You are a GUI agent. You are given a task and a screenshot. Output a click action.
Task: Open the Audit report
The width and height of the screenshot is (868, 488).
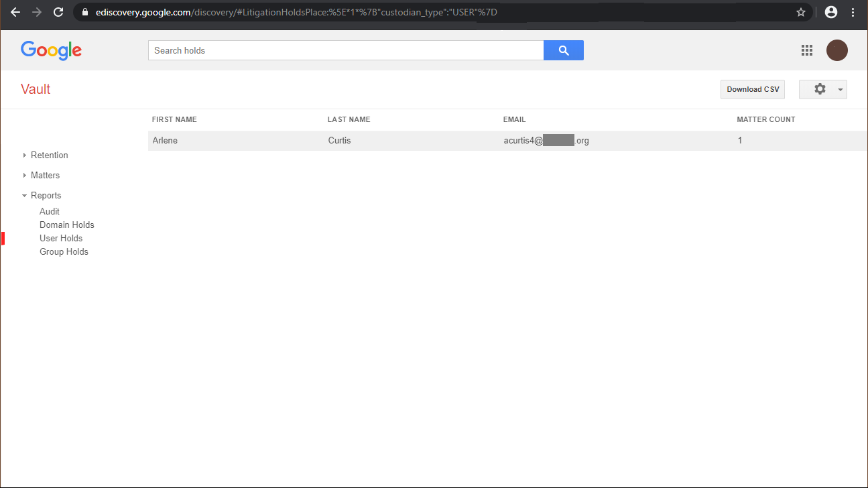50,211
